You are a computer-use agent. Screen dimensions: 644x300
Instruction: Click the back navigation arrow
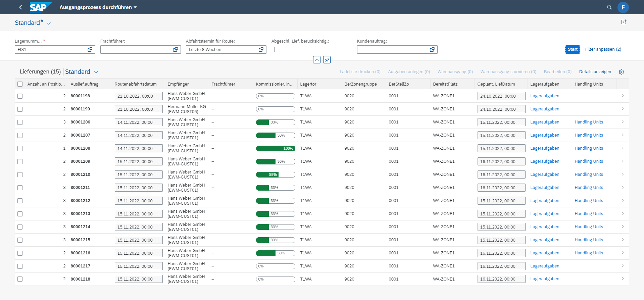(20, 7)
